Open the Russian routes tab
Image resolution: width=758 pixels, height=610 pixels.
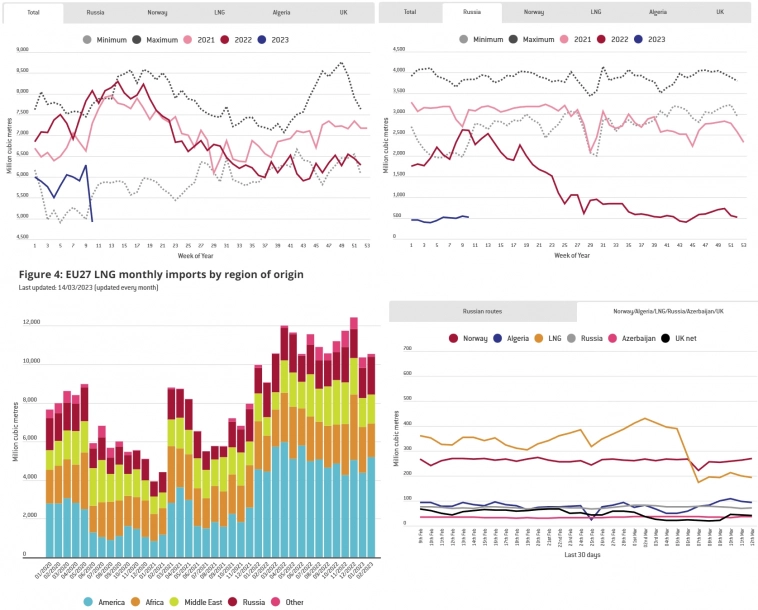pyautogui.click(x=482, y=311)
